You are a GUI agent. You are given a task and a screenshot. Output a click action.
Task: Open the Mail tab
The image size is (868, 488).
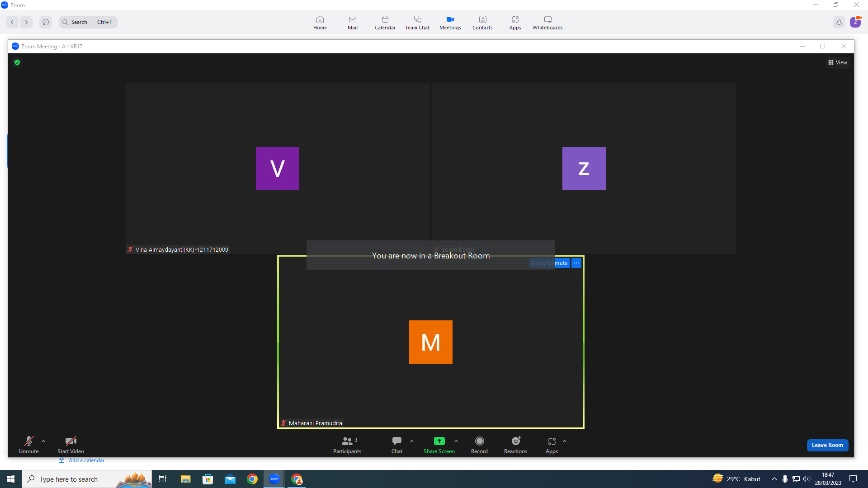[353, 23]
